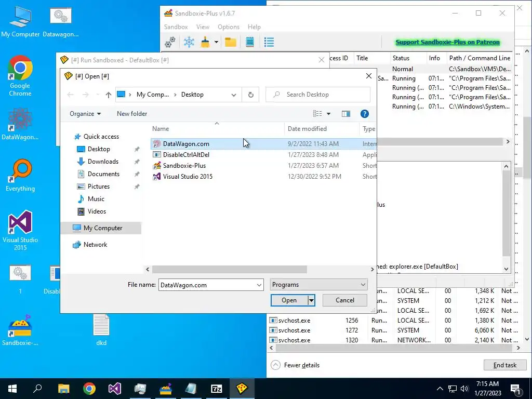Select Network in navigation pane
Image resolution: width=532 pixels, height=399 pixels.
click(96, 245)
